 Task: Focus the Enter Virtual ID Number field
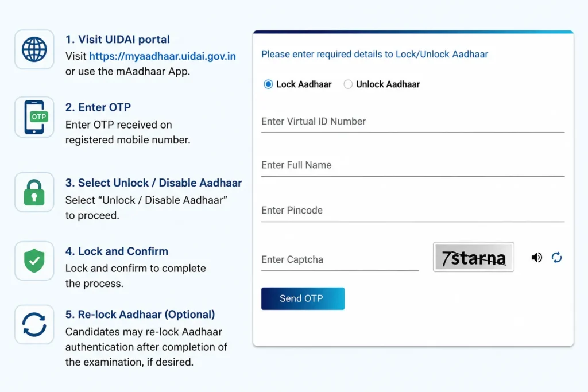click(412, 122)
